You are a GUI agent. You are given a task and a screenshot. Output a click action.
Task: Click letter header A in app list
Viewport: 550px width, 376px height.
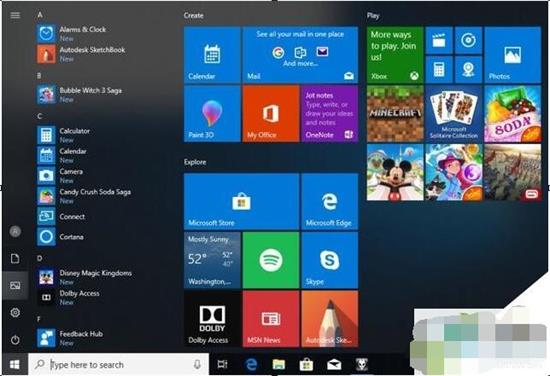40,15
